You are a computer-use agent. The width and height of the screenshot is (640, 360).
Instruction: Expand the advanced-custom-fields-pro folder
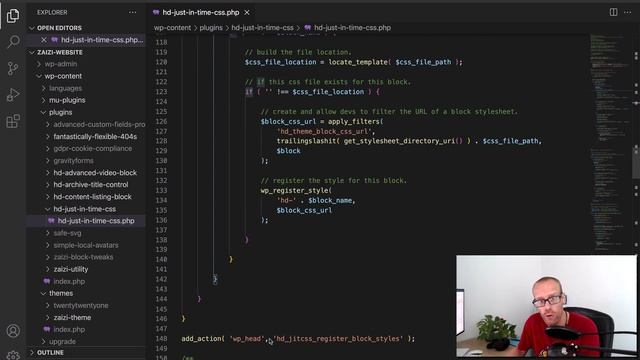click(99, 124)
